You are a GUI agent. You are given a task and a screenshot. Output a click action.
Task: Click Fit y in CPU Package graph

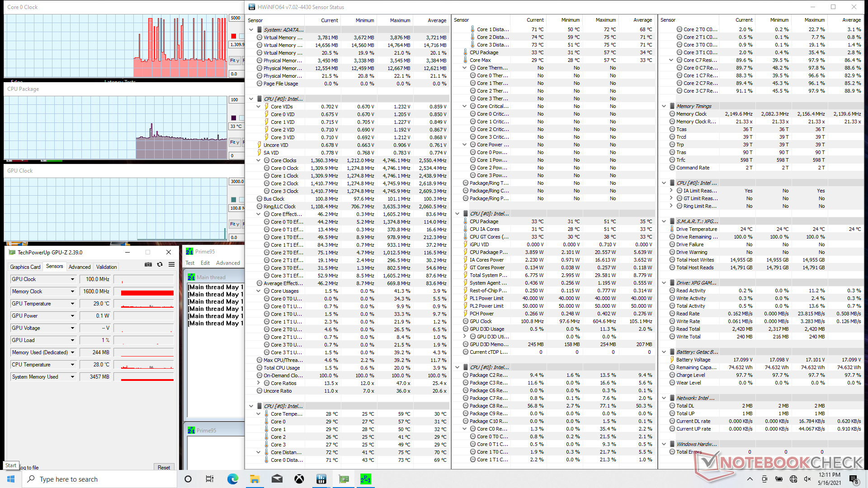coord(235,142)
